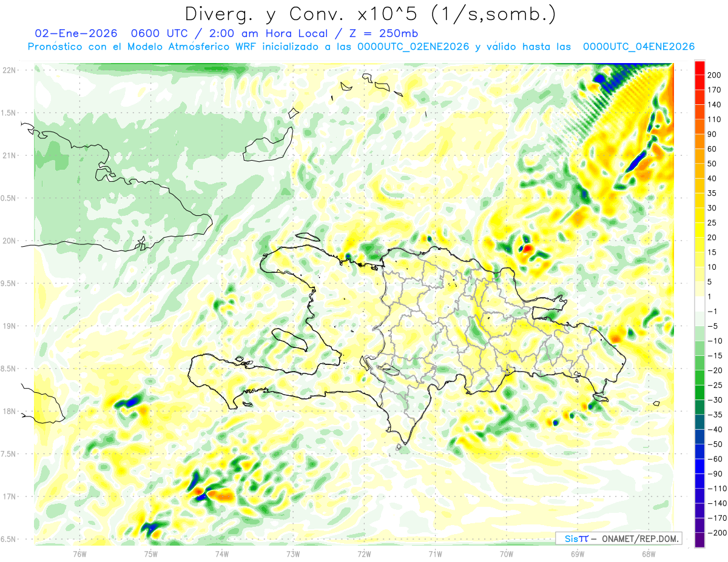Screen dimensions: 728x562
Task: Click the positive '50' colorbar label
Action: coord(713,164)
